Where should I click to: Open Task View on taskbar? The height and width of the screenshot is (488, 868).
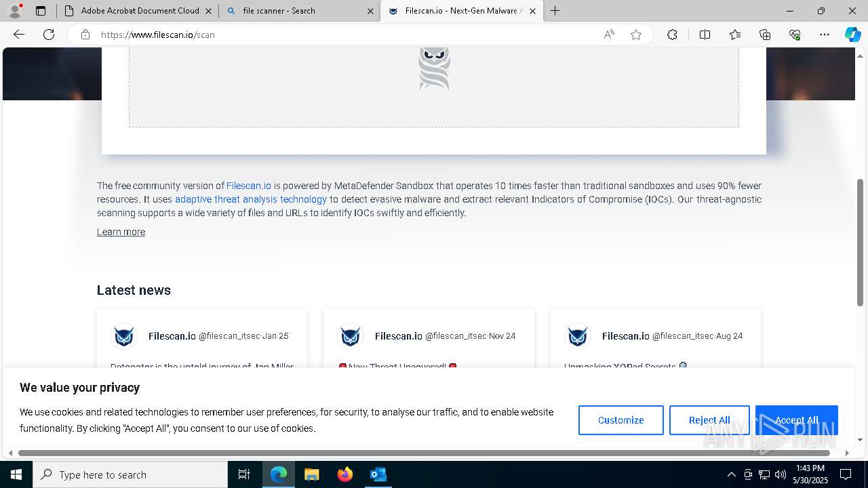pos(244,474)
